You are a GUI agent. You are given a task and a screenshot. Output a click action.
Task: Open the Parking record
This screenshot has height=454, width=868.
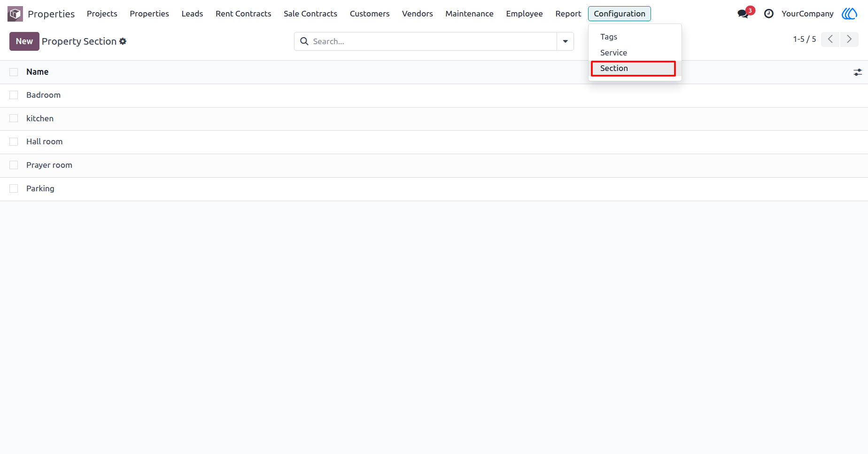(x=434, y=189)
